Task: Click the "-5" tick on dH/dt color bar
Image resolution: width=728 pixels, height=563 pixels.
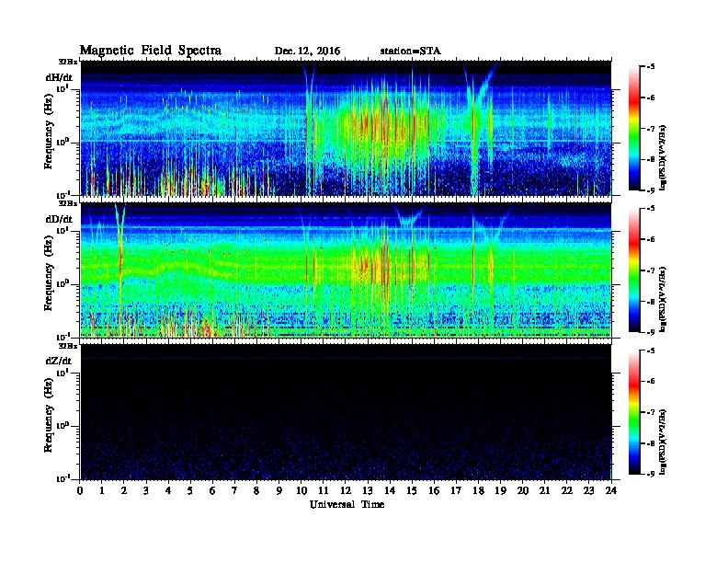Action: pos(651,67)
